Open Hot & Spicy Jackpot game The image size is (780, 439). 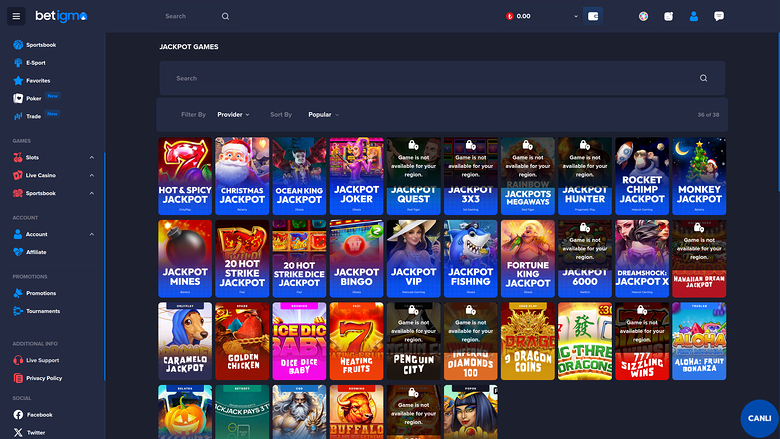(x=185, y=176)
